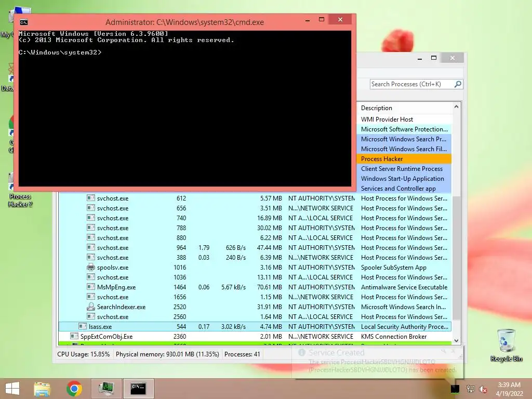Click Processes count in status bar

(242, 354)
